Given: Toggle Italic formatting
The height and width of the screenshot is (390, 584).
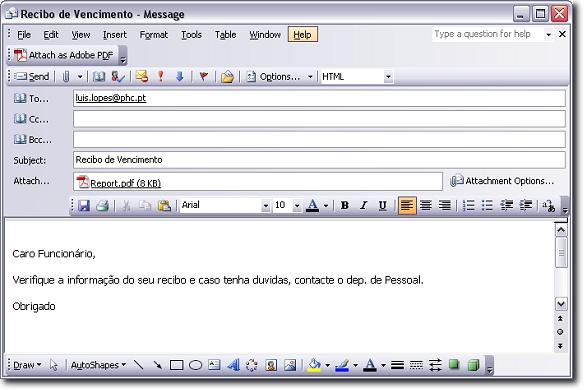Looking at the screenshot, I should pyautogui.click(x=364, y=205).
